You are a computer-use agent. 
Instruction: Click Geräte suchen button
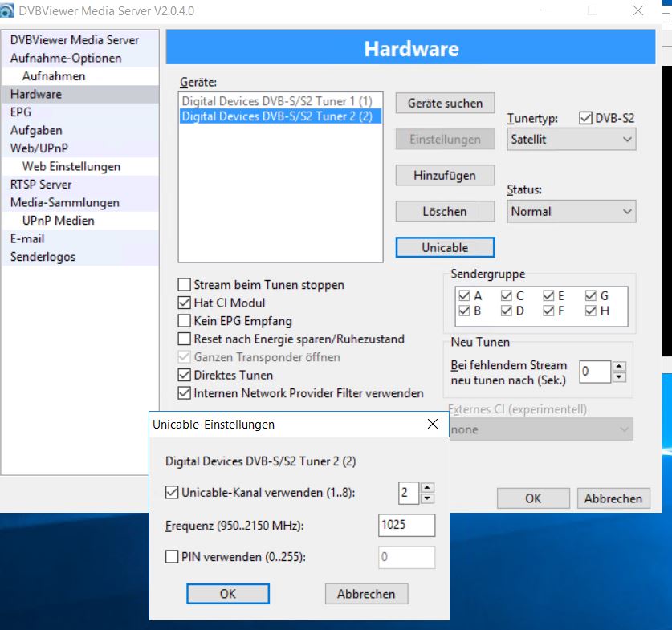click(x=445, y=104)
